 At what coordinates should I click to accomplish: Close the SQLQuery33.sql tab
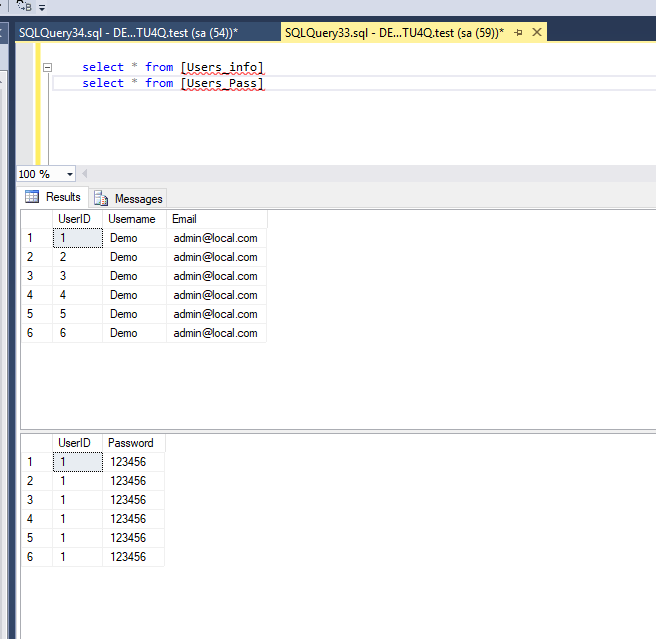pyautogui.click(x=537, y=33)
